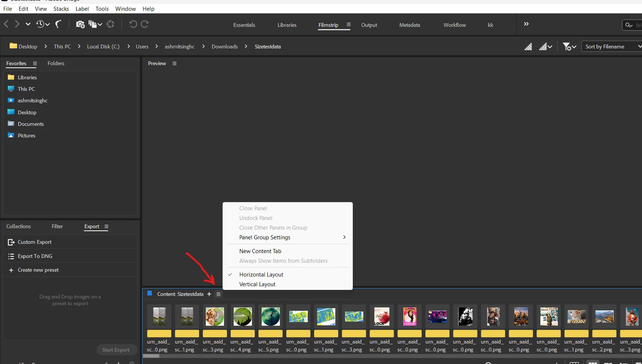Navigate to Users in path bar
Image resolution: width=642 pixels, height=364 pixels.
tap(142, 47)
